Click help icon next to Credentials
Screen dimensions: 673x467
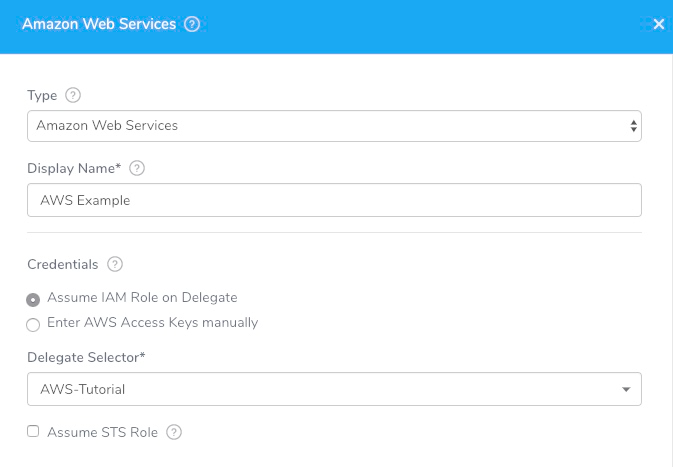point(115,264)
